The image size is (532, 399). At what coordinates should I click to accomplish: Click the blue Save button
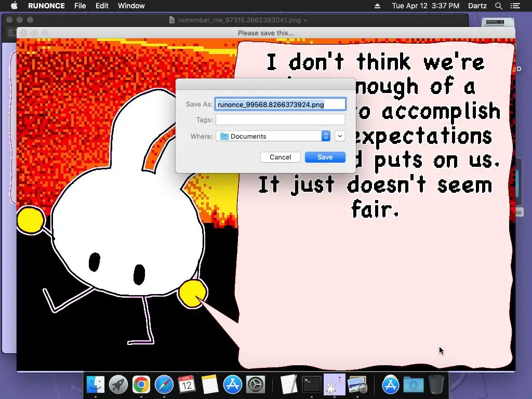click(325, 157)
